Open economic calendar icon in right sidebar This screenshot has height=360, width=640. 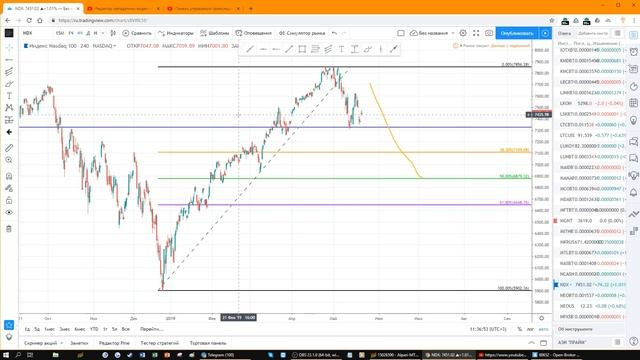[x=633, y=104]
